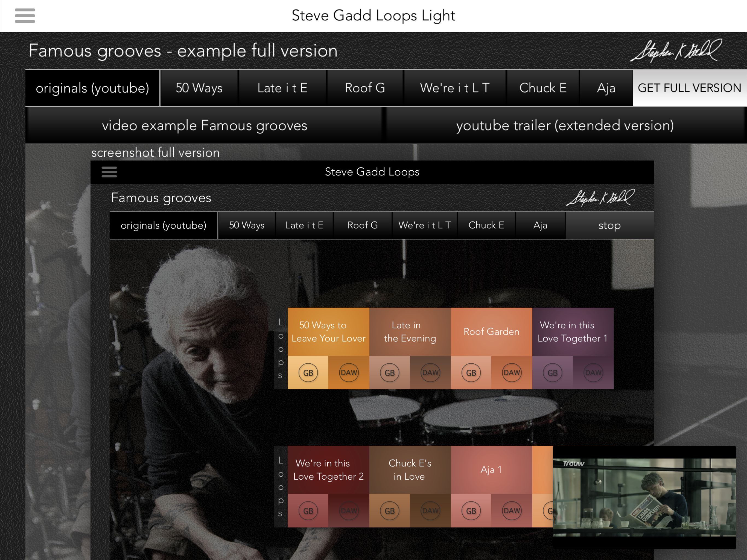747x560 pixels.
Task: Tap the DAW button under Chuck E's in Love
Action: pyautogui.click(x=431, y=511)
